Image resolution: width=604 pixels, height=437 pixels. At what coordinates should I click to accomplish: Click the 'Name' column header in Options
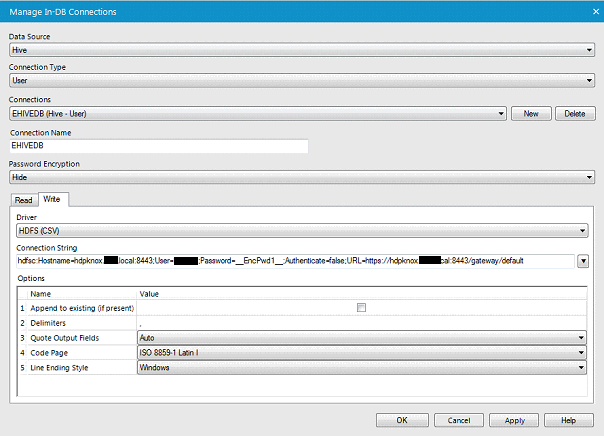(x=40, y=294)
